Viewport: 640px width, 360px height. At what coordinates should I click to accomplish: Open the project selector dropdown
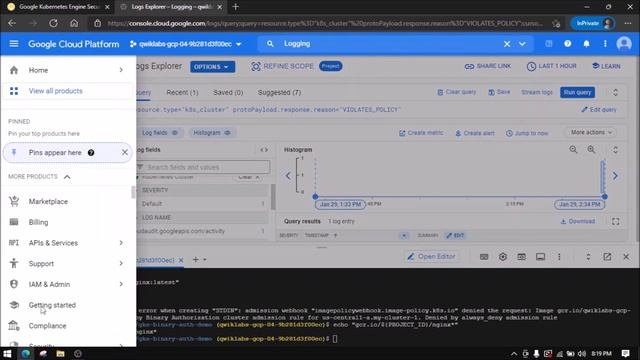coord(186,44)
